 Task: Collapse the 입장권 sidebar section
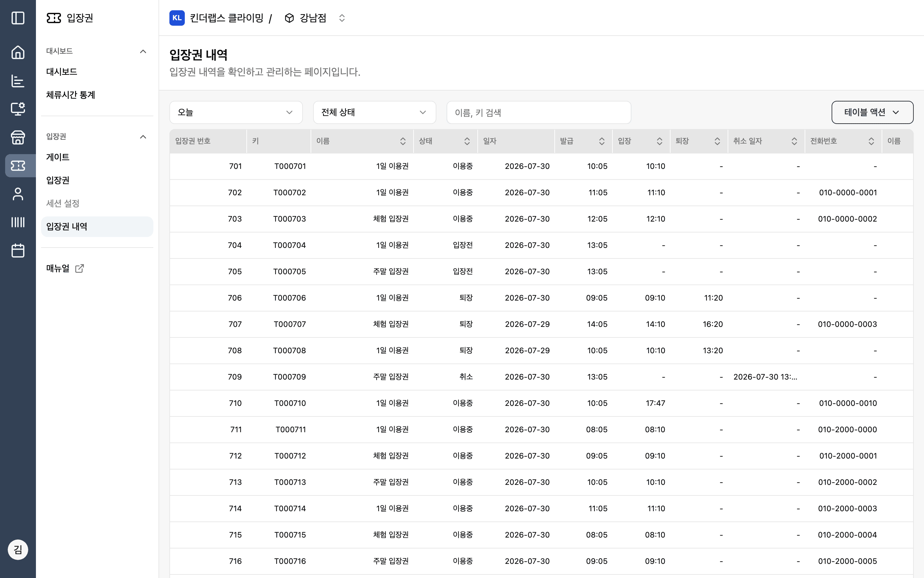(143, 137)
